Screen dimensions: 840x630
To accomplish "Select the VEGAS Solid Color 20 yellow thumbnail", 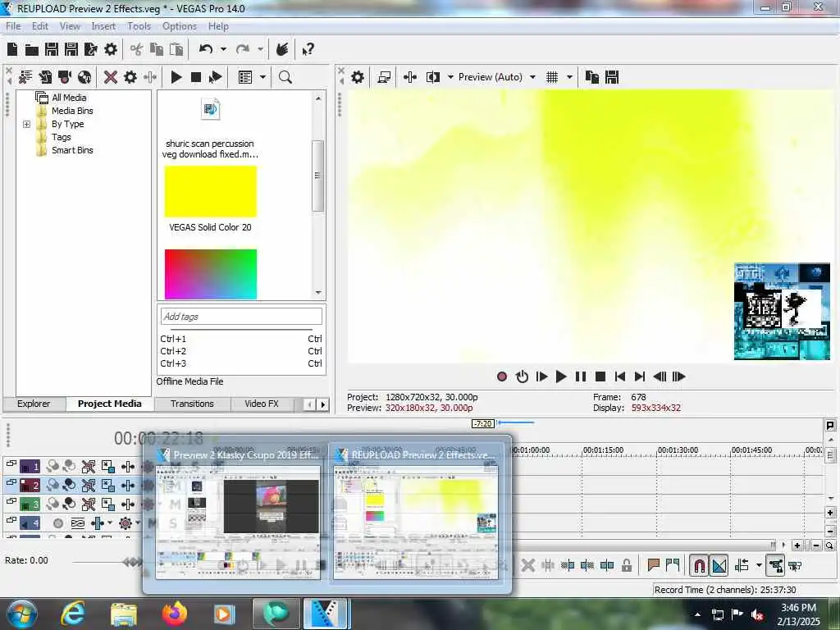I will [x=211, y=191].
